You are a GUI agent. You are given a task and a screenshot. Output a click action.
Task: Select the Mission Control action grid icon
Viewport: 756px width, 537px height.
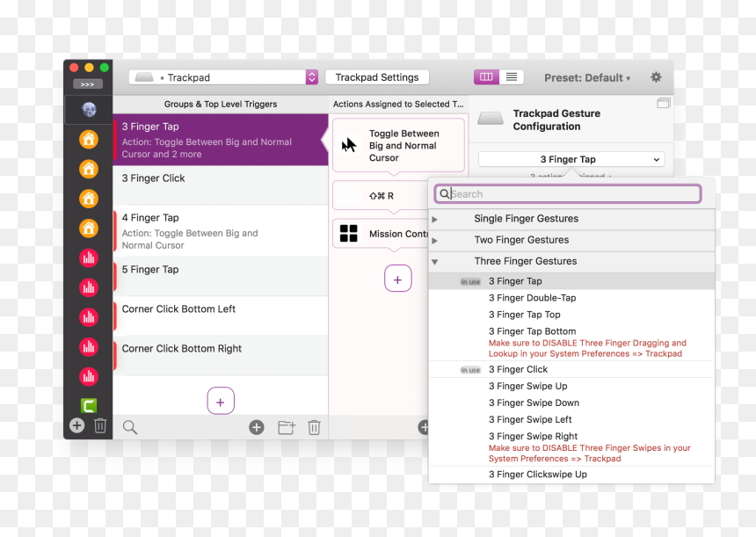coord(349,233)
